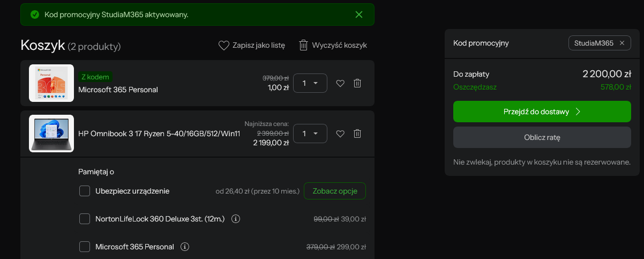644x259 pixels.
Task: Add HP Omnibook to favorites with heart
Action: point(340,134)
